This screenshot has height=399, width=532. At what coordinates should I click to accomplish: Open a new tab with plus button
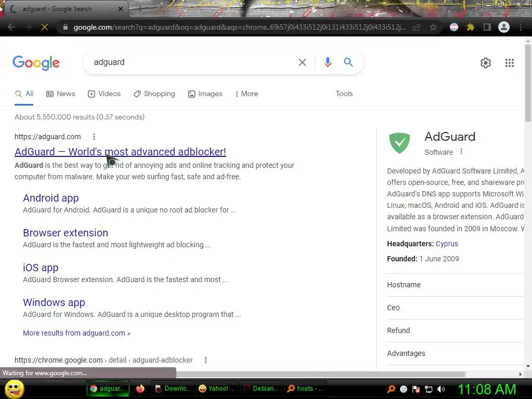(x=140, y=9)
